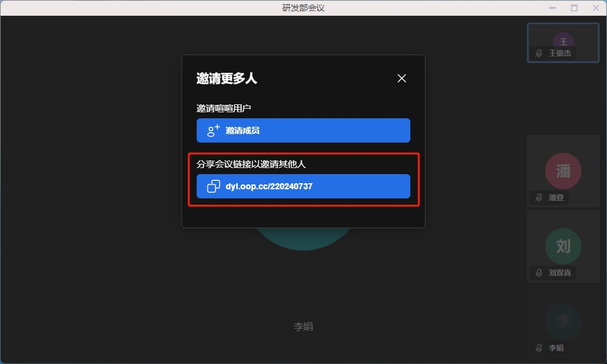The height and width of the screenshot is (364, 607).
Task: Click the muted mic icon in 李娟's tile
Action: pyautogui.click(x=539, y=348)
